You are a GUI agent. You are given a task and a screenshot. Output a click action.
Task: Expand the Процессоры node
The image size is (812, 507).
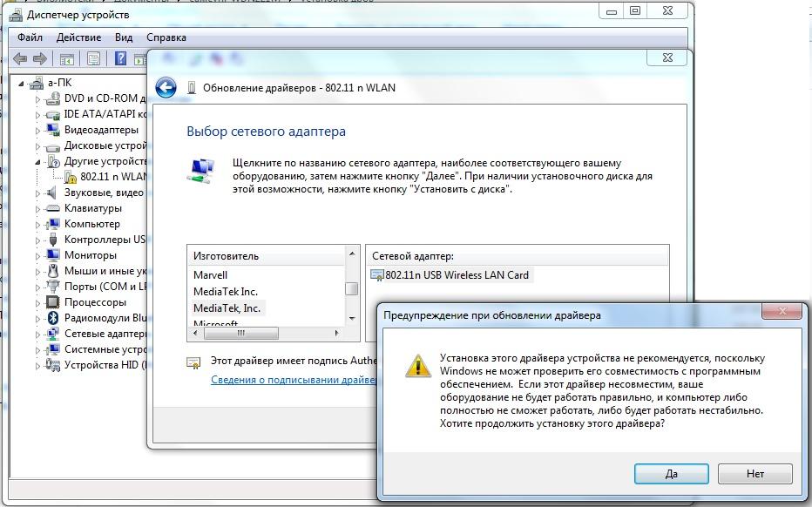37,303
